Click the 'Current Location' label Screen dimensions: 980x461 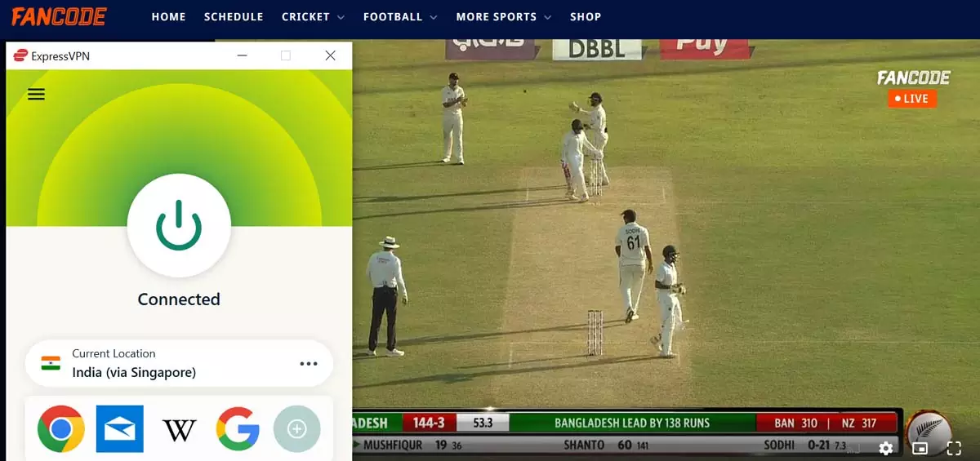point(114,353)
